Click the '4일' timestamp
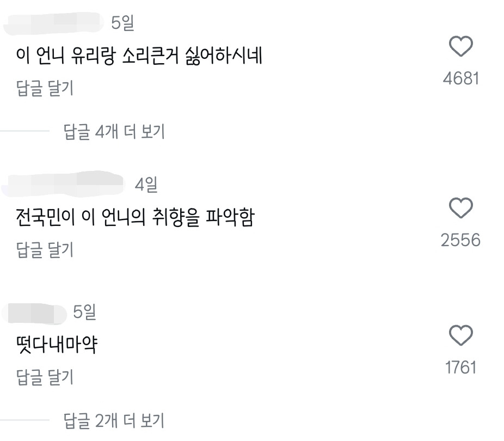This screenshot has width=504, height=441. click(x=146, y=185)
